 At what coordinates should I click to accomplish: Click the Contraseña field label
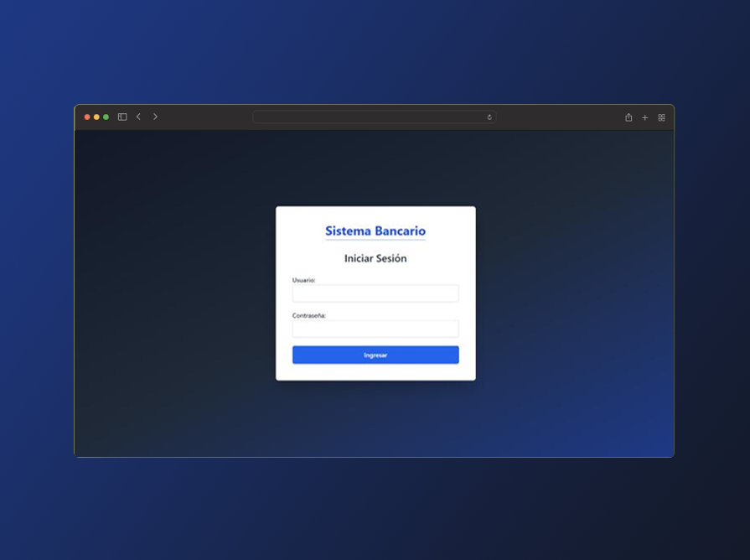click(x=309, y=316)
